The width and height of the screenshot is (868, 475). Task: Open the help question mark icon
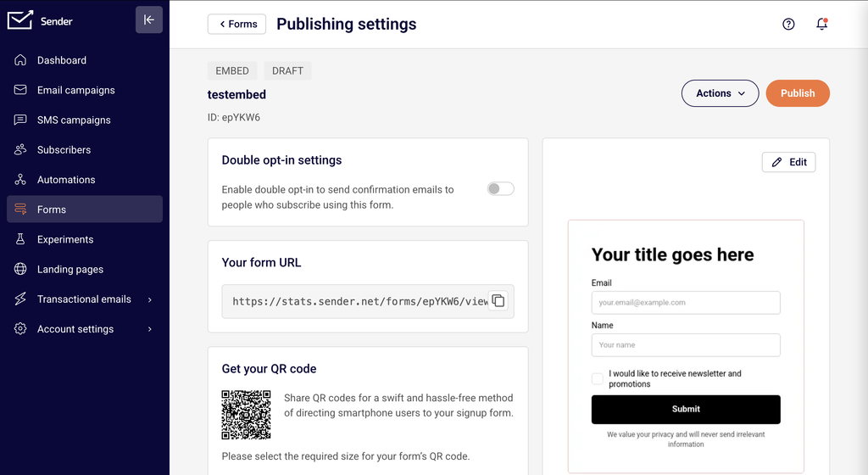pyautogui.click(x=788, y=24)
